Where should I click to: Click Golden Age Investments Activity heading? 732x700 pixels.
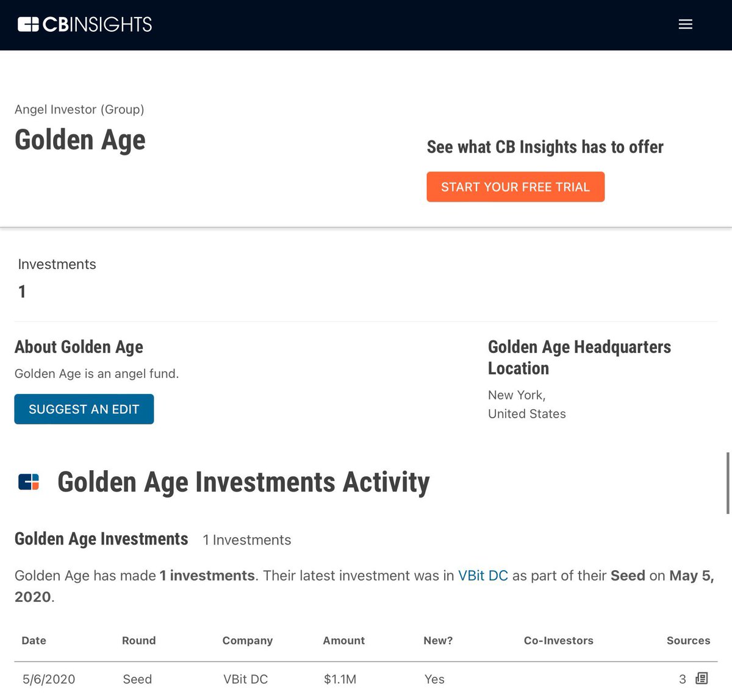[243, 482]
